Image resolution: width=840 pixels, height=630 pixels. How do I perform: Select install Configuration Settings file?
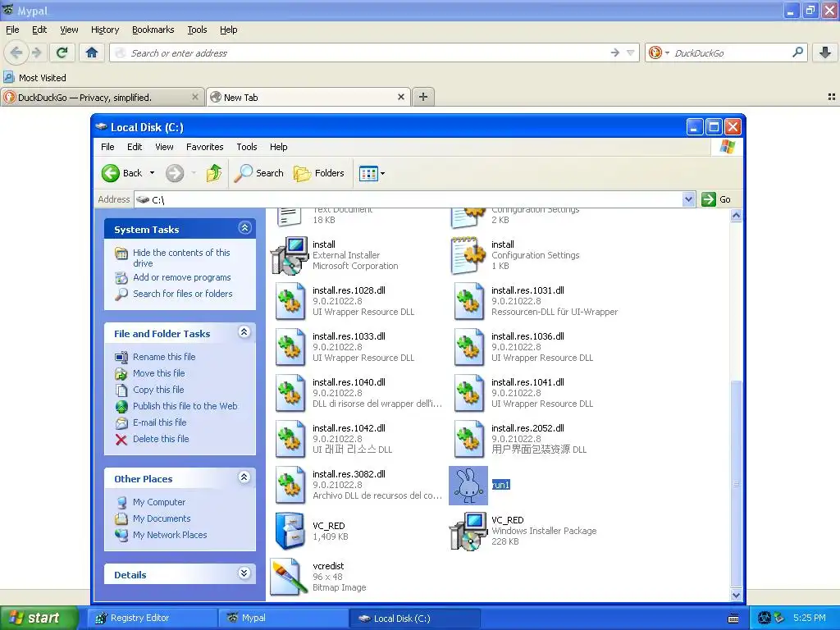[x=517, y=255]
